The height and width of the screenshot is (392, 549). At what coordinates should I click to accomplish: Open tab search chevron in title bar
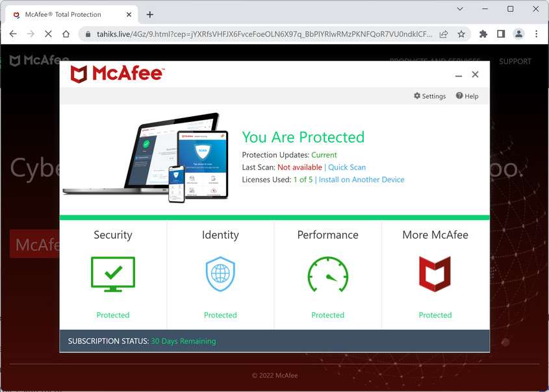(460, 9)
